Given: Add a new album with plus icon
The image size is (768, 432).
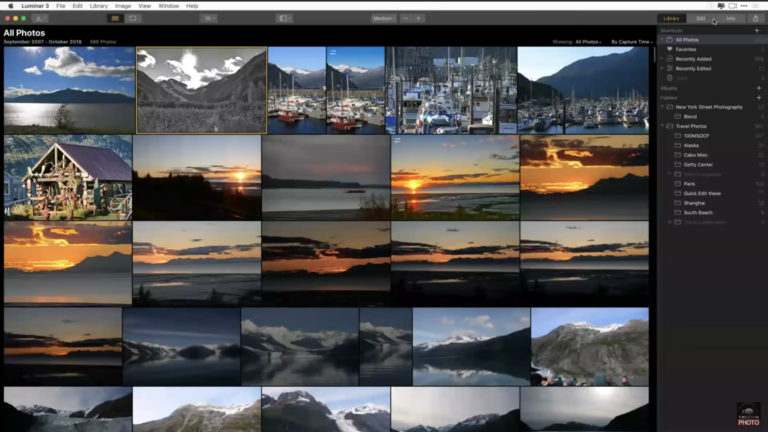Looking at the screenshot, I should point(759,88).
